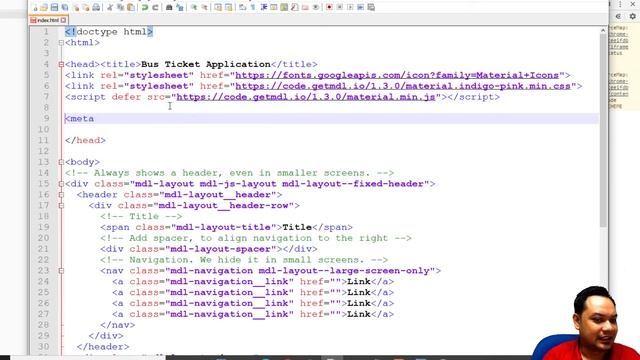Toggle the file monitoring eye icon

(x=316, y=7)
